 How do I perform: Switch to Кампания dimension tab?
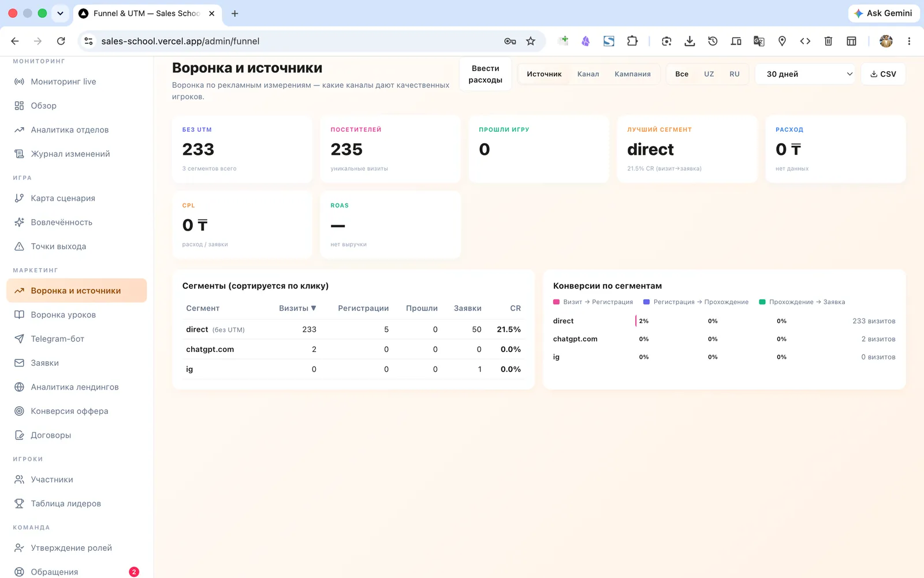pyautogui.click(x=632, y=74)
